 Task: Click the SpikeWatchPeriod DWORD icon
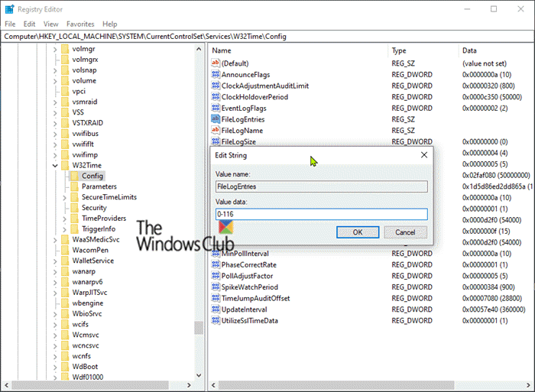click(x=216, y=287)
